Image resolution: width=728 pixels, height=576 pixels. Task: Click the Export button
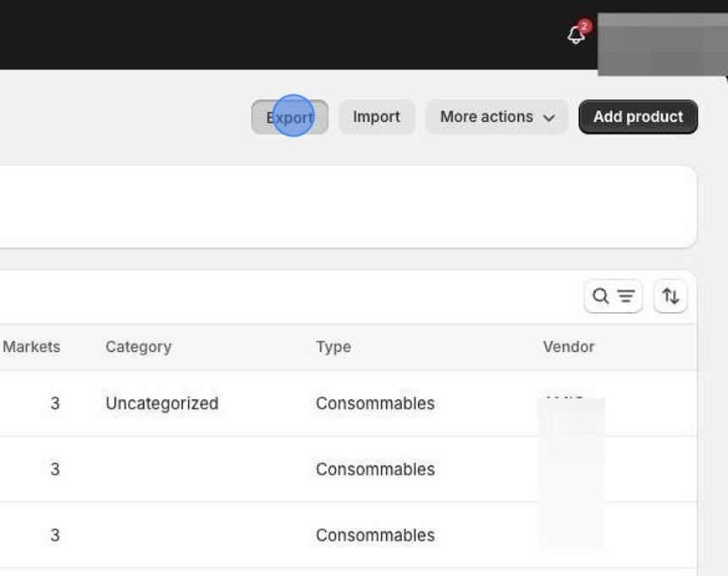[290, 117]
